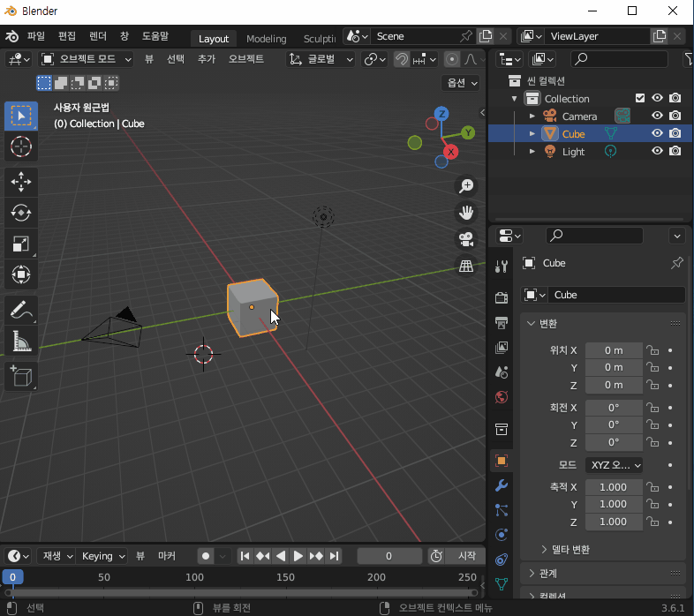
Task: Hide Light in viewport with eye icon
Action: pos(657,151)
